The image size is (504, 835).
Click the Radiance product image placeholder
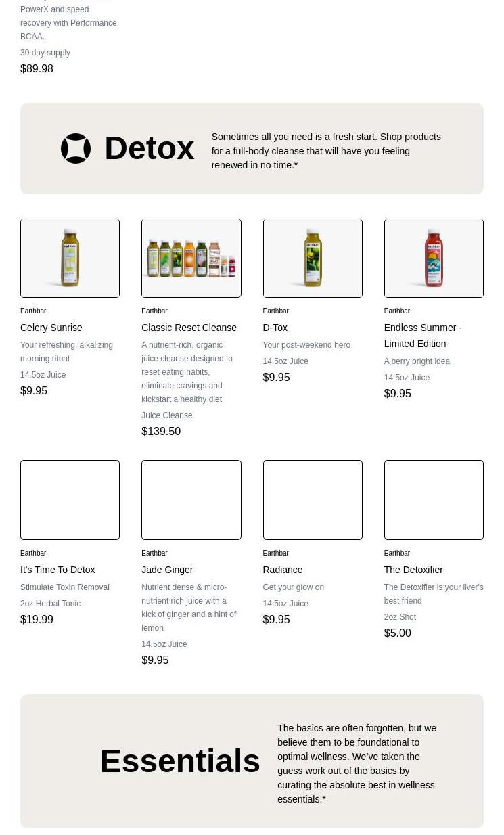click(x=312, y=500)
